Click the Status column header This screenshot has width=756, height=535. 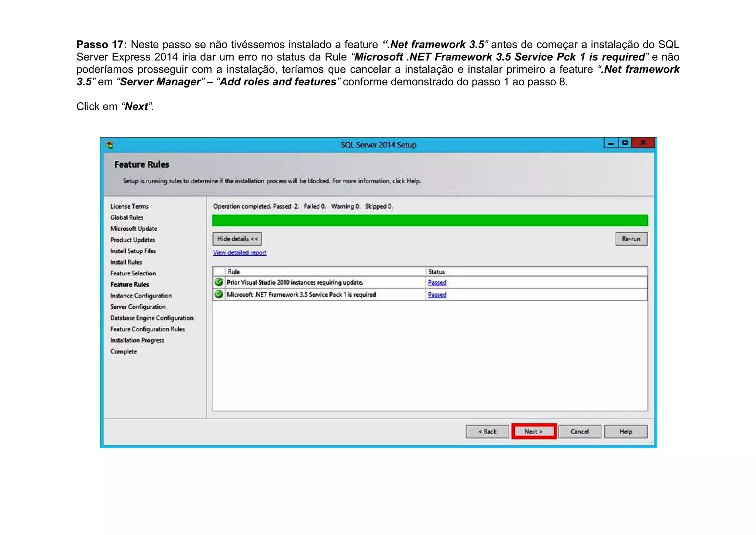pos(536,272)
